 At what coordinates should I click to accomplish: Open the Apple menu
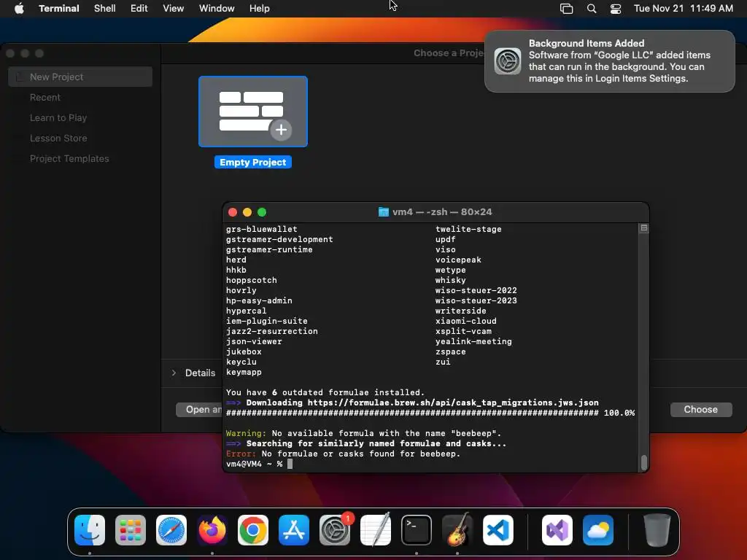click(x=19, y=9)
